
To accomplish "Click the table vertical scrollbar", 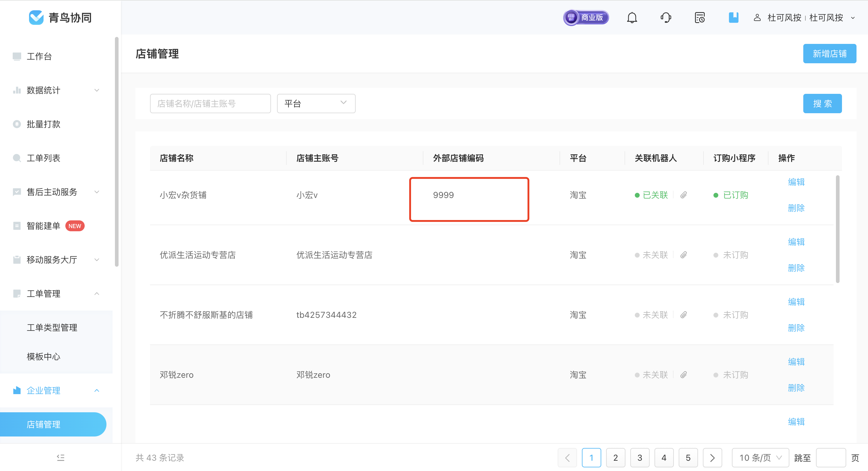I will (x=838, y=229).
